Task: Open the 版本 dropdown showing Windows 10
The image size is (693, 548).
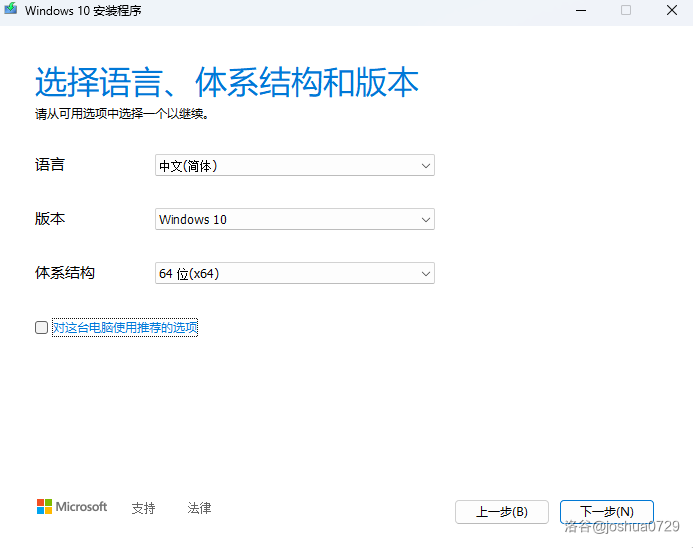Action: pyautogui.click(x=295, y=219)
